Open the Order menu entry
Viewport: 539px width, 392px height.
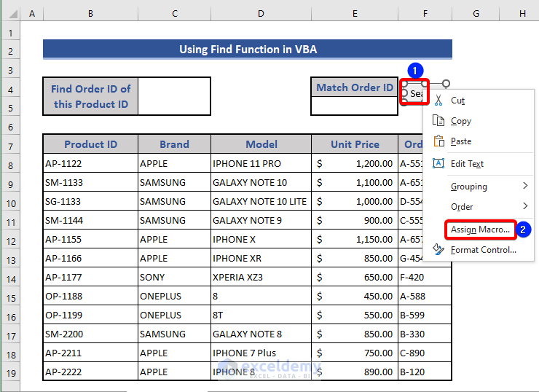[462, 207]
